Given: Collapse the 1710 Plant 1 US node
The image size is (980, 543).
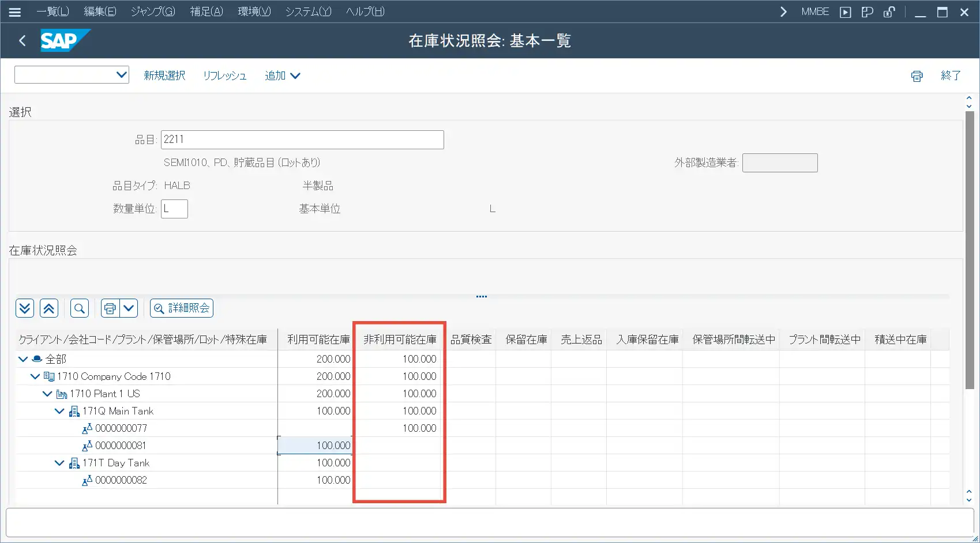Looking at the screenshot, I should point(47,393).
